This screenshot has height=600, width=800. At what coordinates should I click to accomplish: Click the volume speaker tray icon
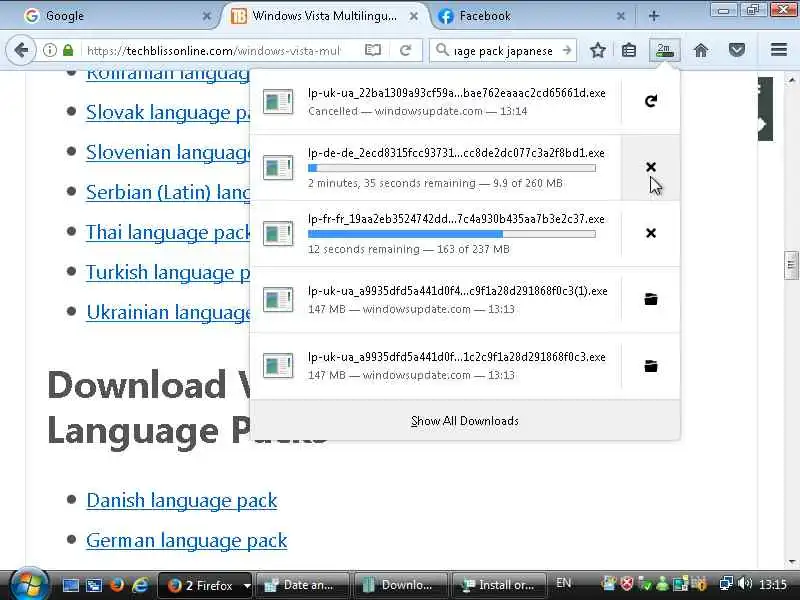click(745, 583)
